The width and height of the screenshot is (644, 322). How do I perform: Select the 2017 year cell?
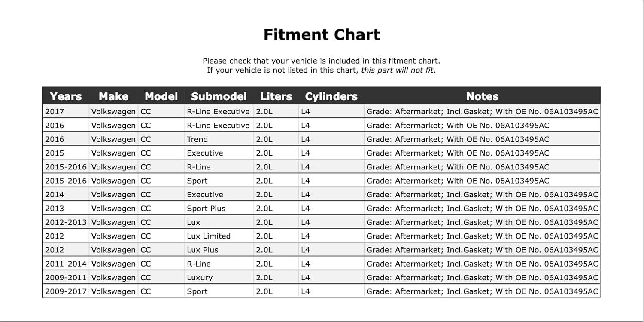click(x=55, y=112)
